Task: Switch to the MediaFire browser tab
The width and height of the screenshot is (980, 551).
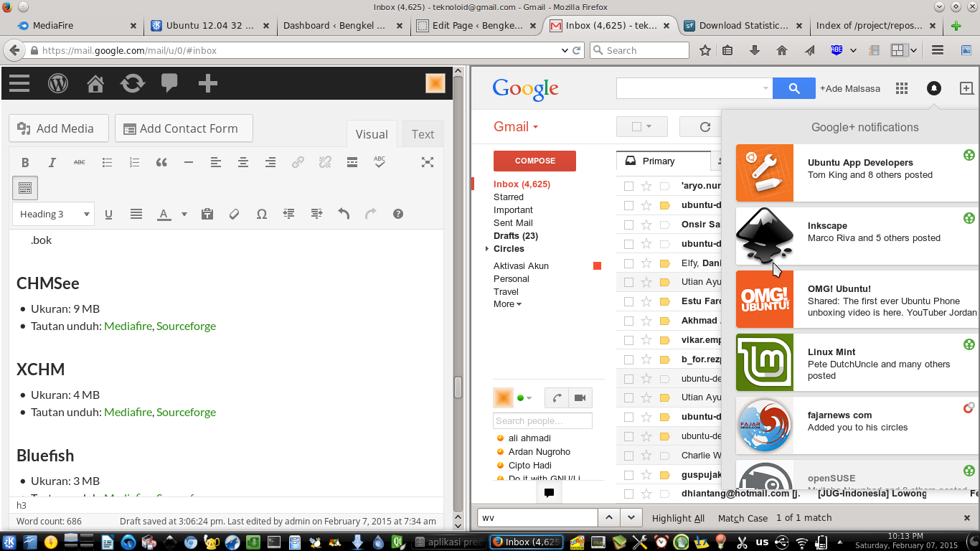Action: 76,25
